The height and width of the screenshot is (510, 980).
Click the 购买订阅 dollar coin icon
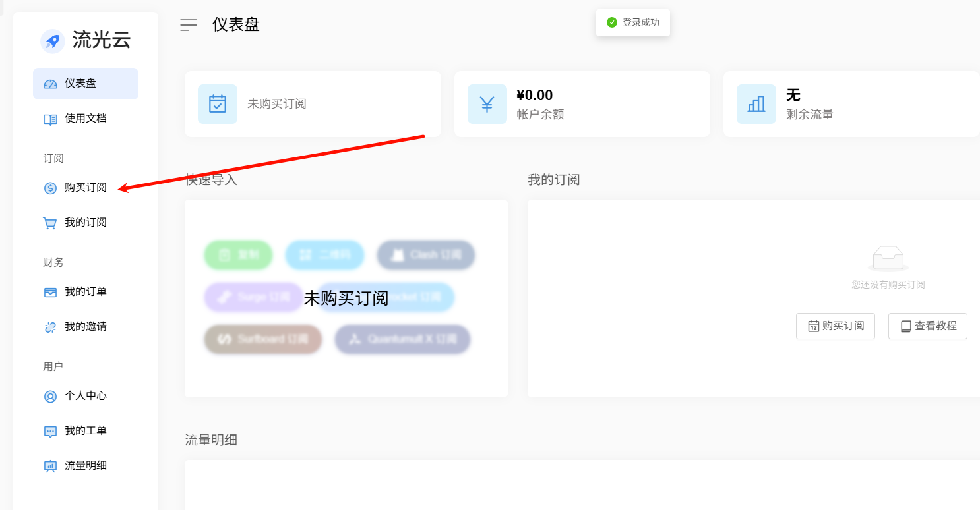tap(50, 188)
